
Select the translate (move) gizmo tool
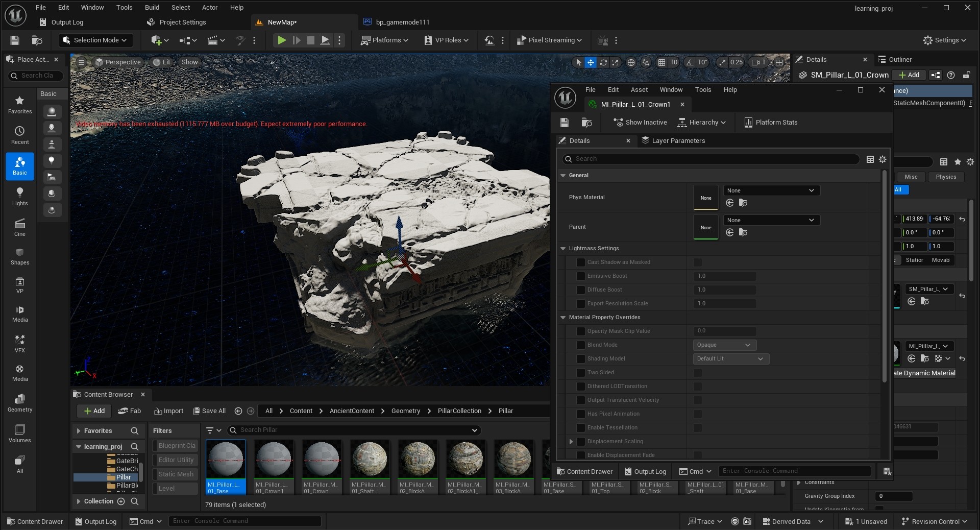point(591,62)
